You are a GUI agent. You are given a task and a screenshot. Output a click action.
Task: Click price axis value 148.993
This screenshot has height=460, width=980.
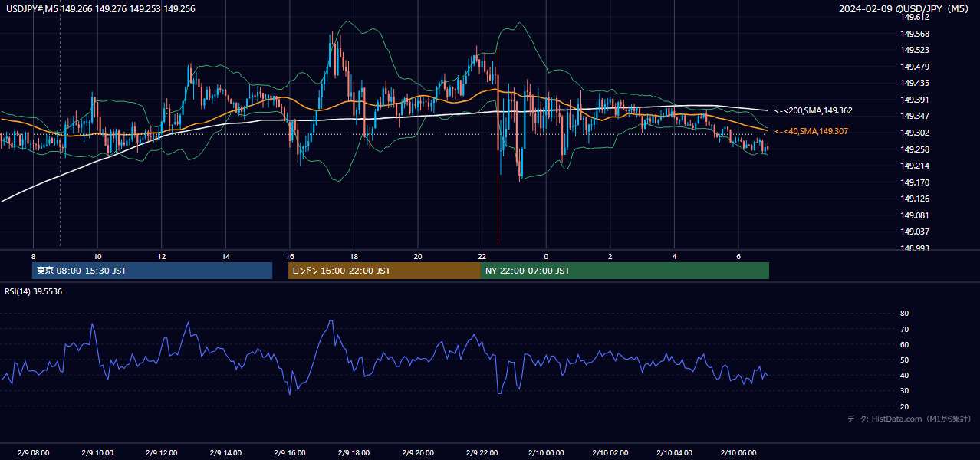point(916,248)
